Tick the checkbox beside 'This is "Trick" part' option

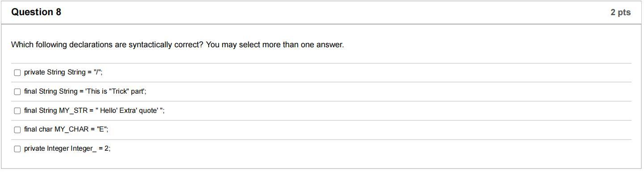pyautogui.click(x=17, y=92)
